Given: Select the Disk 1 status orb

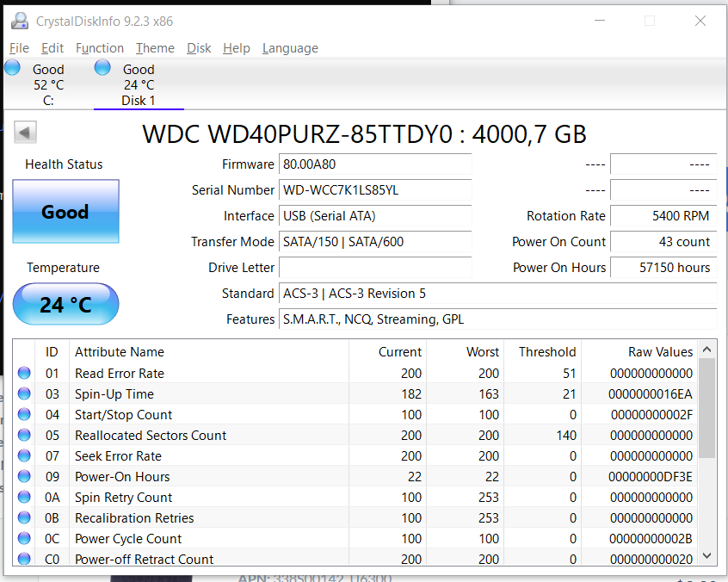Looking at the screenshot, I should 102,68.
